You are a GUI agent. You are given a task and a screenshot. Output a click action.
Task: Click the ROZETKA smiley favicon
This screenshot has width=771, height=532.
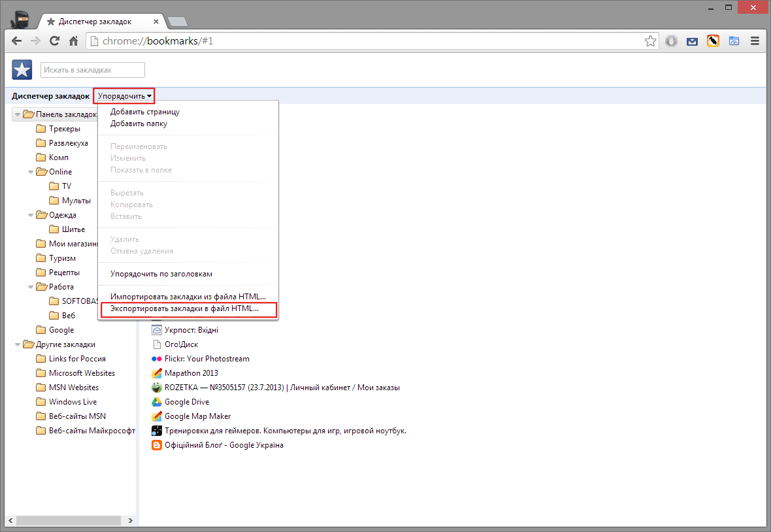(156, 388)
